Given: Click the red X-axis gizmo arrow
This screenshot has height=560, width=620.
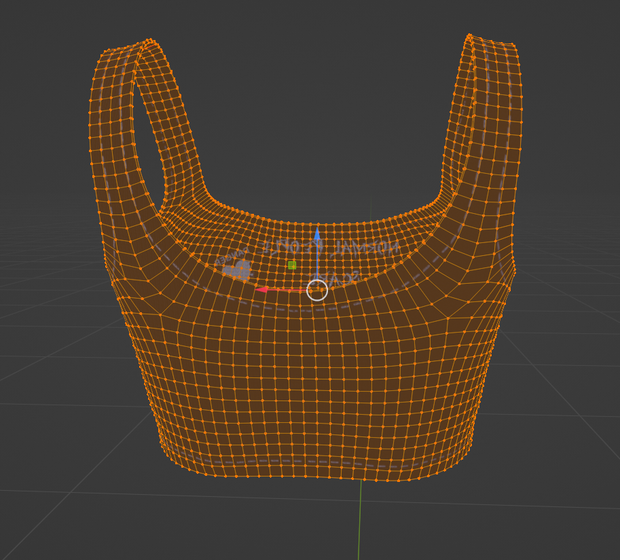Looking at the screenshot, I should pyautogui.click(x=281, y=290).
